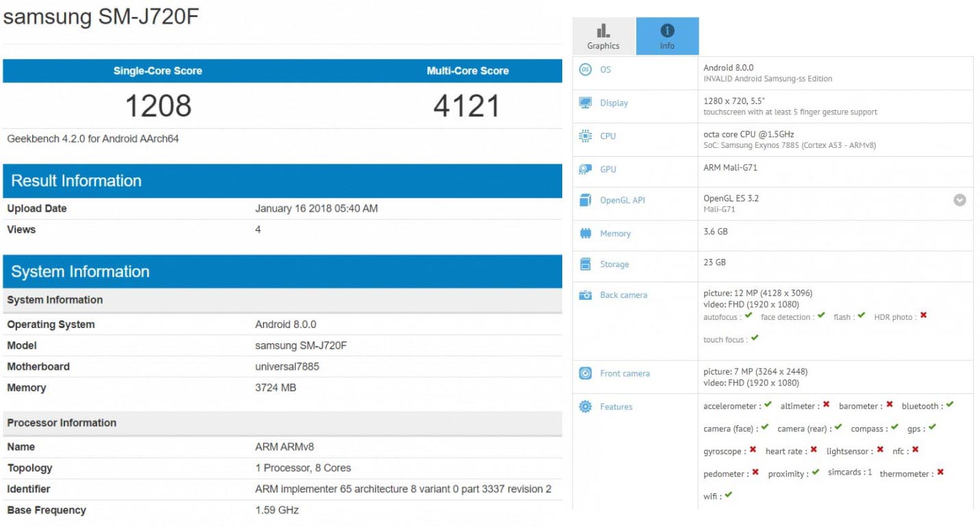
Task: Click the Motherboard value universal7885
Action: coord(287,366)
